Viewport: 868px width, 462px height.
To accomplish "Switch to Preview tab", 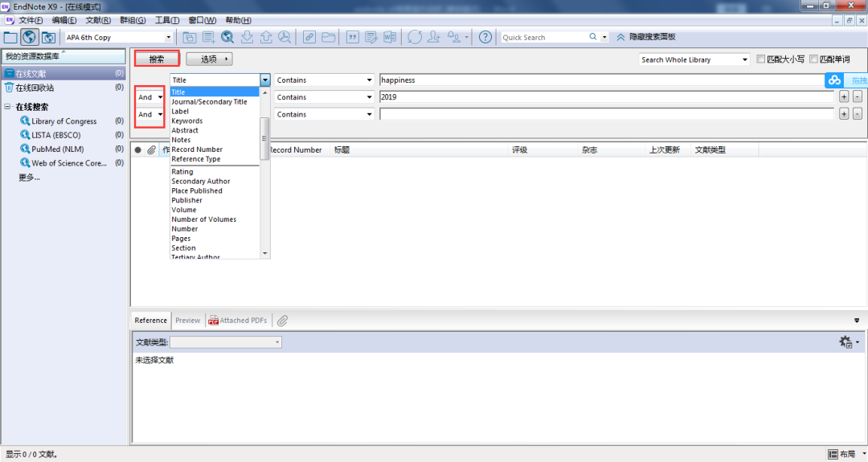I will coord(187,321).
